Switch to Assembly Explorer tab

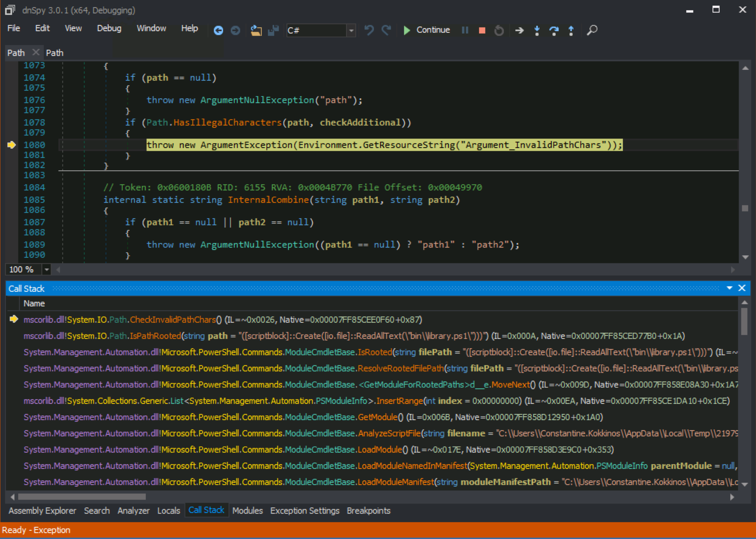[42, 511]
